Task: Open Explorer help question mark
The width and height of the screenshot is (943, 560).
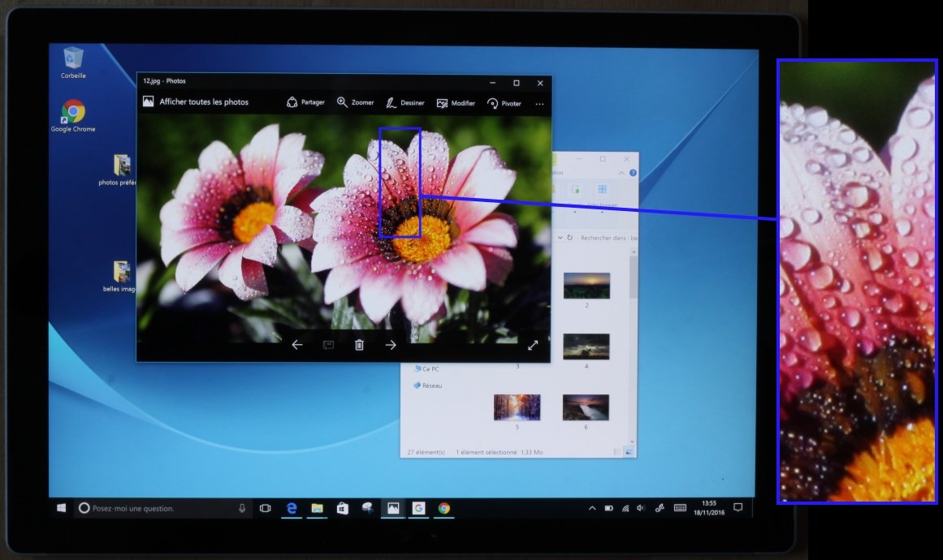Action: tap(633, 173)
